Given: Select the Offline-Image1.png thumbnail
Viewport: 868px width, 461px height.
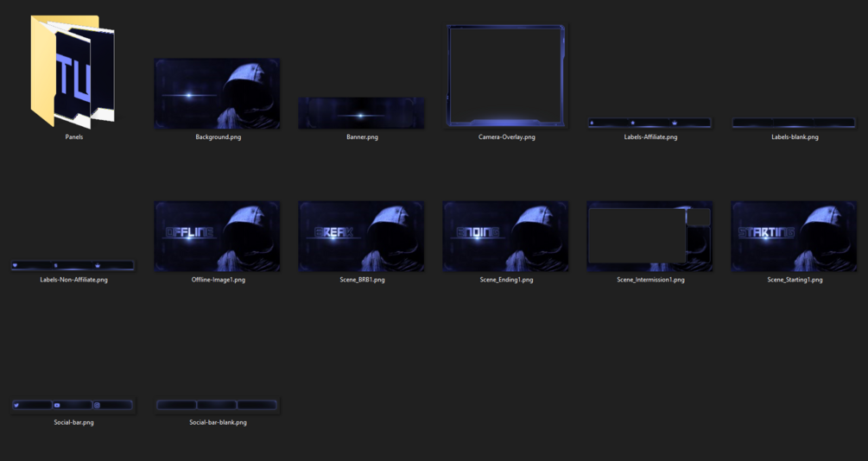Looking at the screenshot, I should [x=217, y=237].
